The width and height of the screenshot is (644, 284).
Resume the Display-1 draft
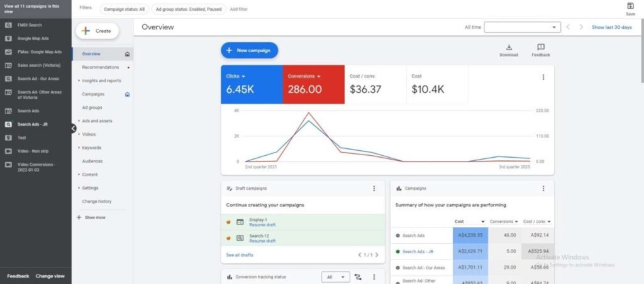coord(262,225)
